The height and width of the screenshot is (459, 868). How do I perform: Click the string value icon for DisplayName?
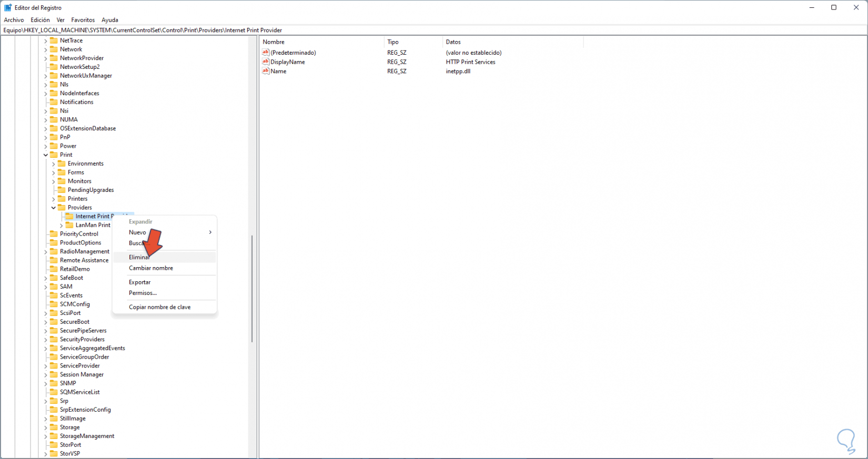266,62
